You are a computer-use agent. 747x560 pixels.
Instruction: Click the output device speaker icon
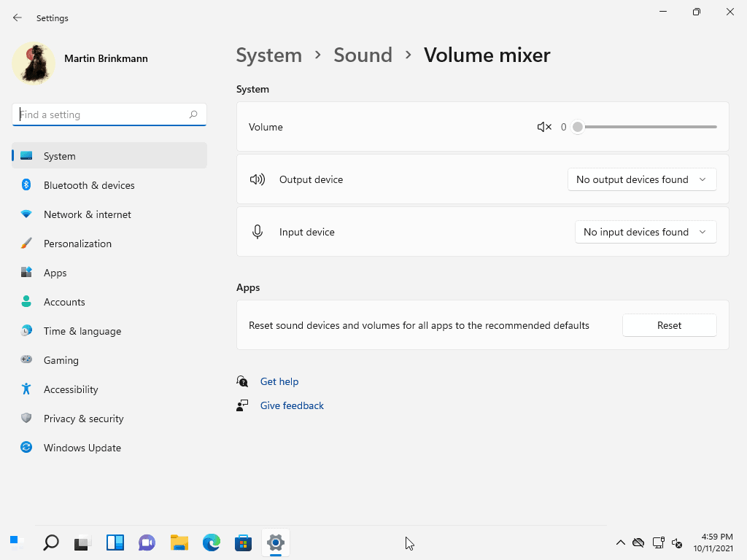pyautogui.click(x=258, y=179)
